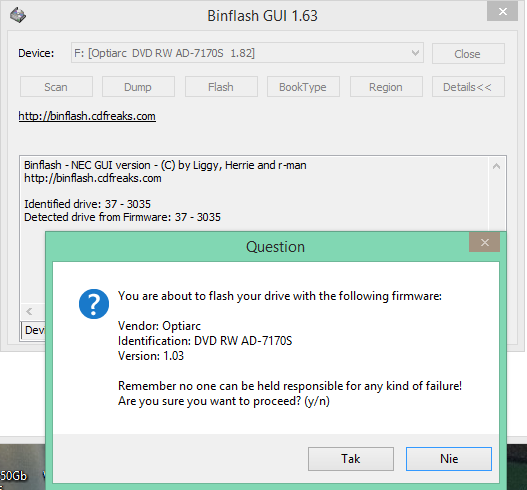
Task: Decline flashing with the Nie button
Action: (x=449, y=459)
